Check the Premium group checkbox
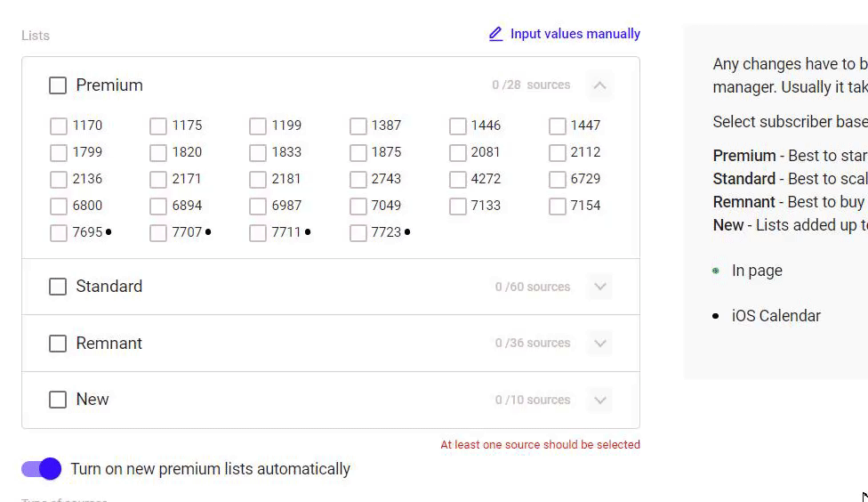 click(58, 85)
